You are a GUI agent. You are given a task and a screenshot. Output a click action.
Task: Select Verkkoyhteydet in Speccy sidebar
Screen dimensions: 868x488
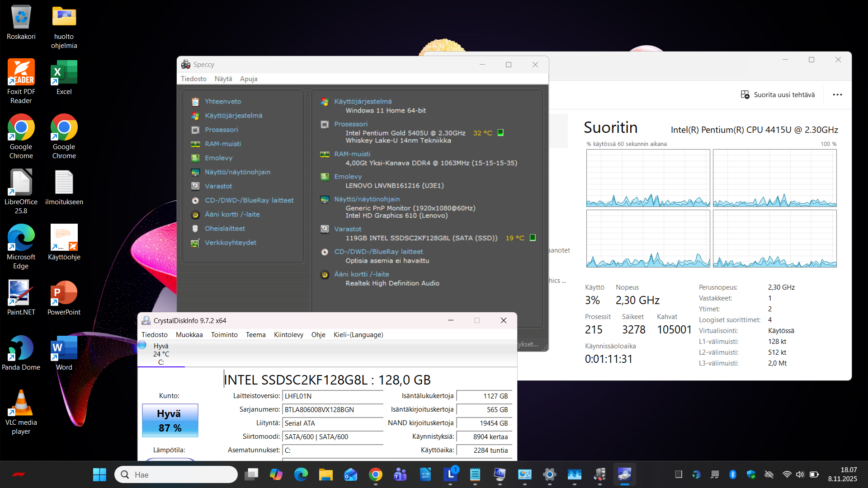click(x=230, y=243)
